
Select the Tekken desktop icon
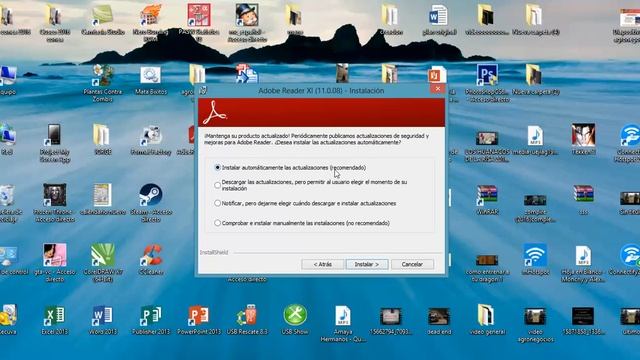[x=583, y=139]
